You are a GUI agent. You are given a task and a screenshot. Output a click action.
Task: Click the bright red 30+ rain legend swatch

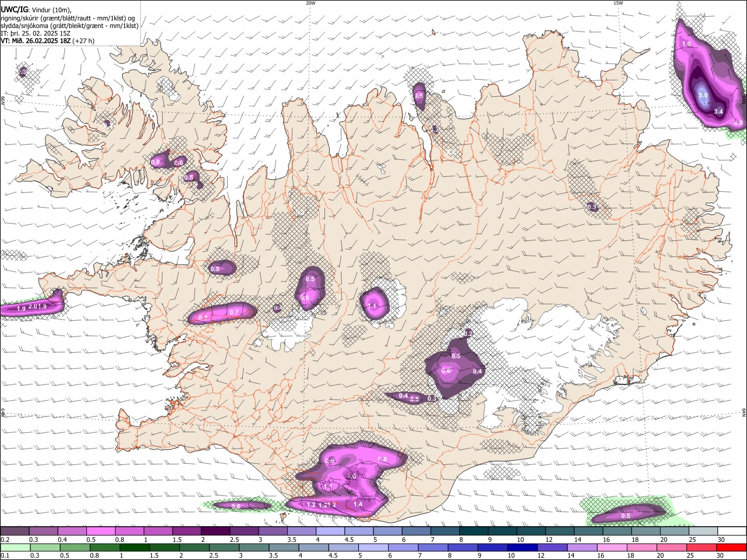tap(731, 548)
